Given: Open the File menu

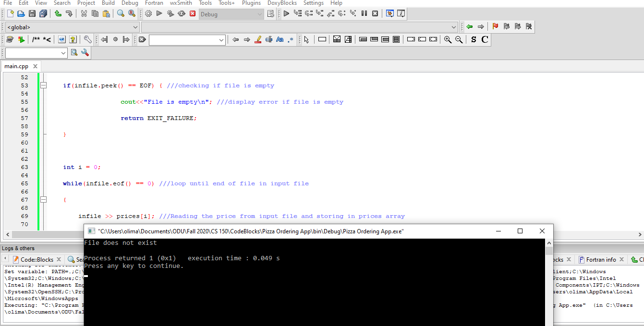Looking at the screenshot, I should tap(8, 3).
